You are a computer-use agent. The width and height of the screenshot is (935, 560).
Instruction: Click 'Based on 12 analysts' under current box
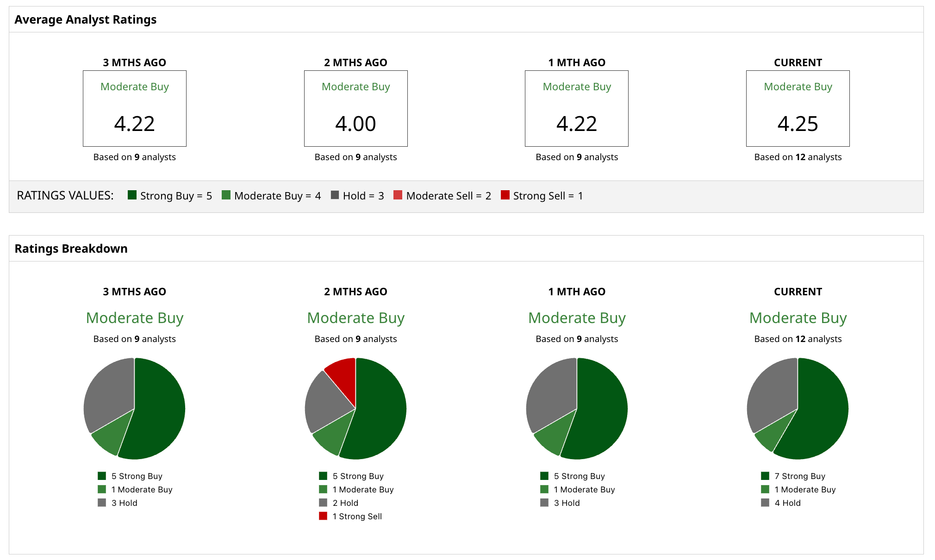click(798, 157)
